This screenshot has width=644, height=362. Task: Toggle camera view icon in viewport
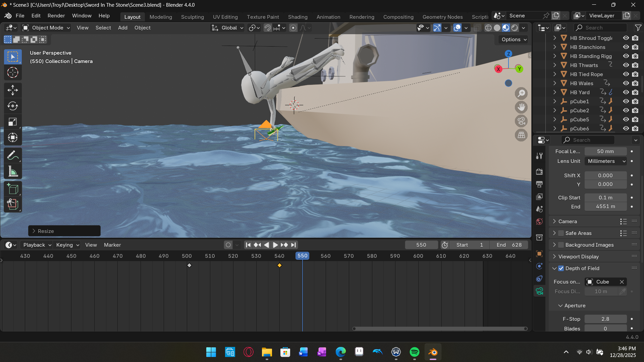pyautogui.click(x=521, y=121)
